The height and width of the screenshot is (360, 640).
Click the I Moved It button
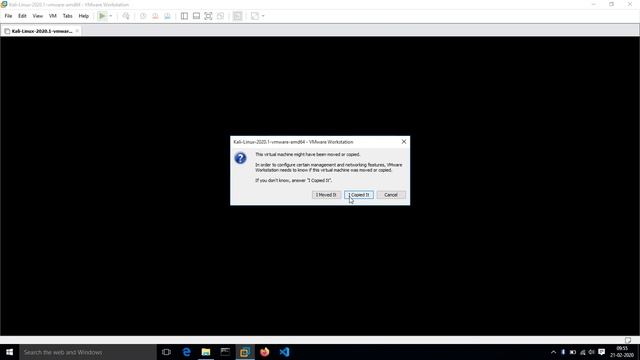(326, 195)
